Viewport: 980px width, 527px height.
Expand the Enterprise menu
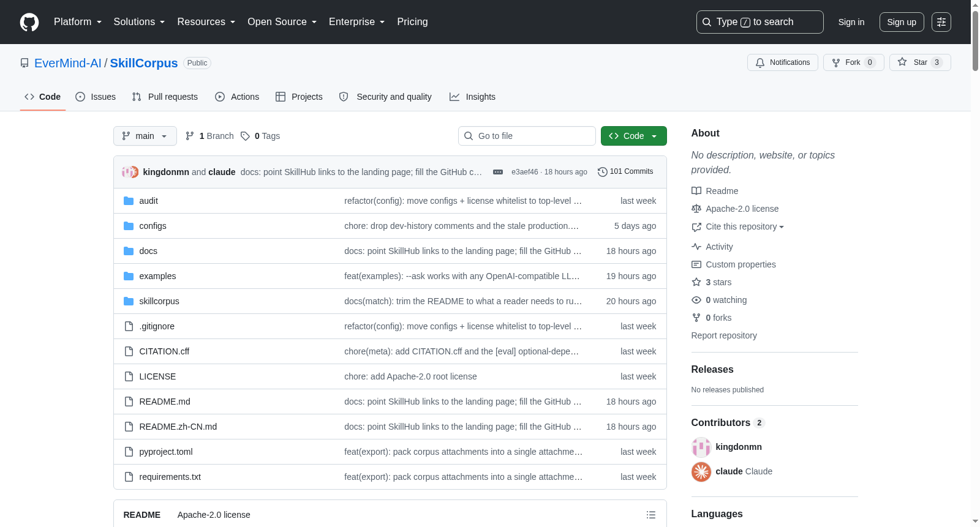point(357,22)
